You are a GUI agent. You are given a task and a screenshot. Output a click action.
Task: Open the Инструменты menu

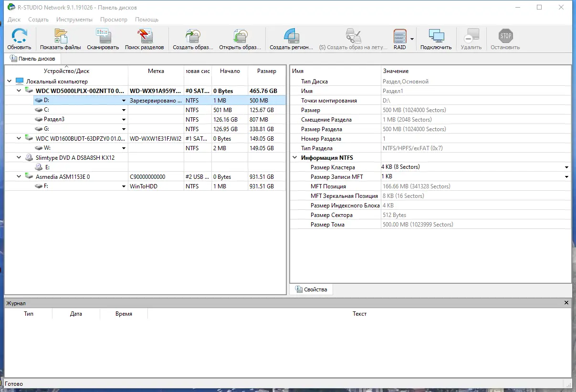pyautogui.click(x=74, y=20)
